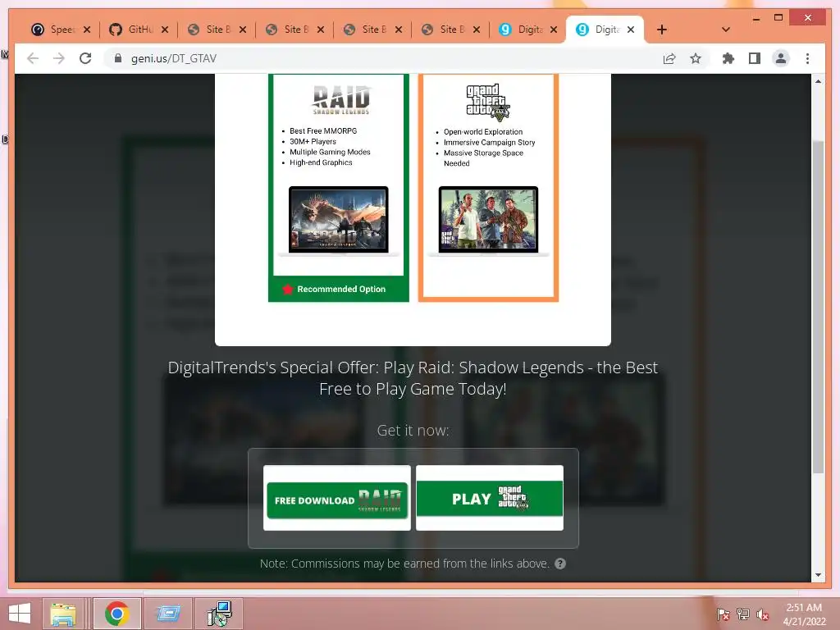840x630 pixels.
Task: Click the Recommended Option banner
Action: (339, 289)
